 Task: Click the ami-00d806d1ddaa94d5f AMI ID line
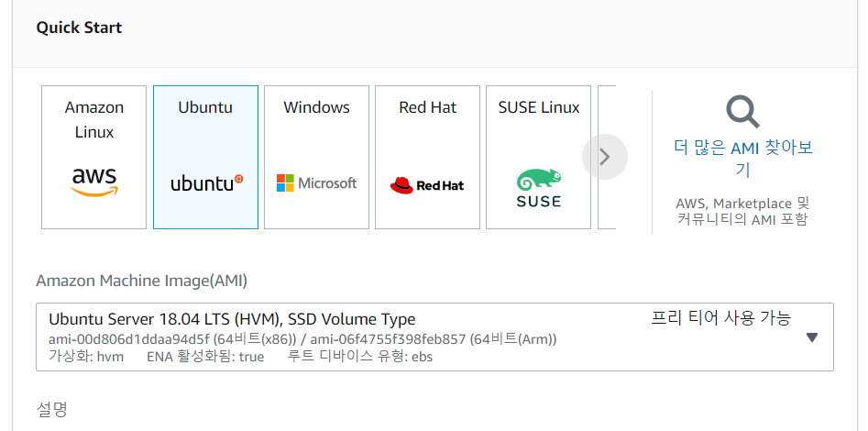[302, 339]
